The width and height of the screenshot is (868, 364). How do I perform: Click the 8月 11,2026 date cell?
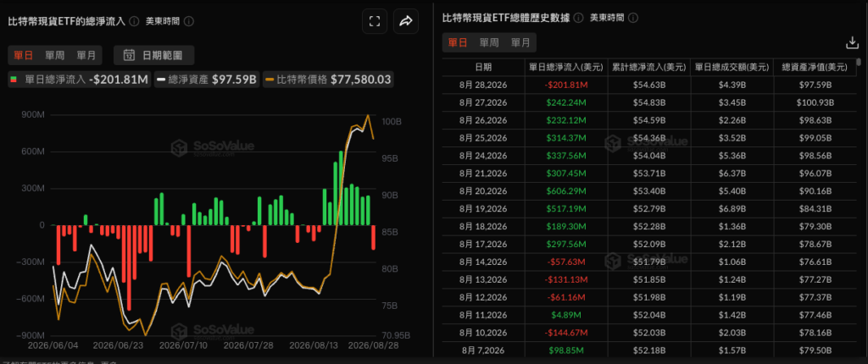click(482, 314)
